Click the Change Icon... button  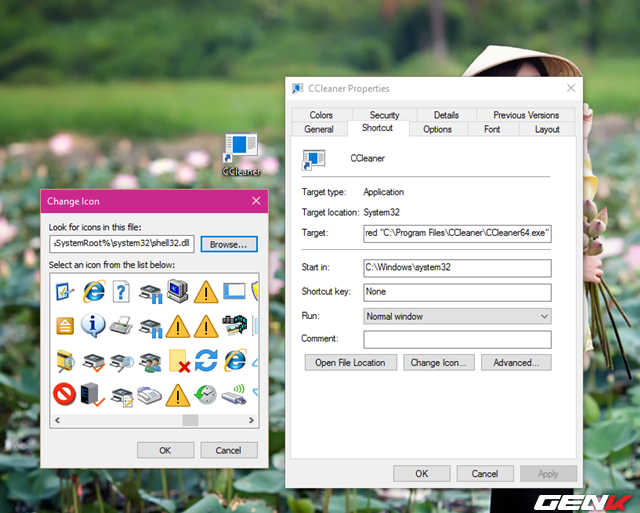click(x=439, y=362)
